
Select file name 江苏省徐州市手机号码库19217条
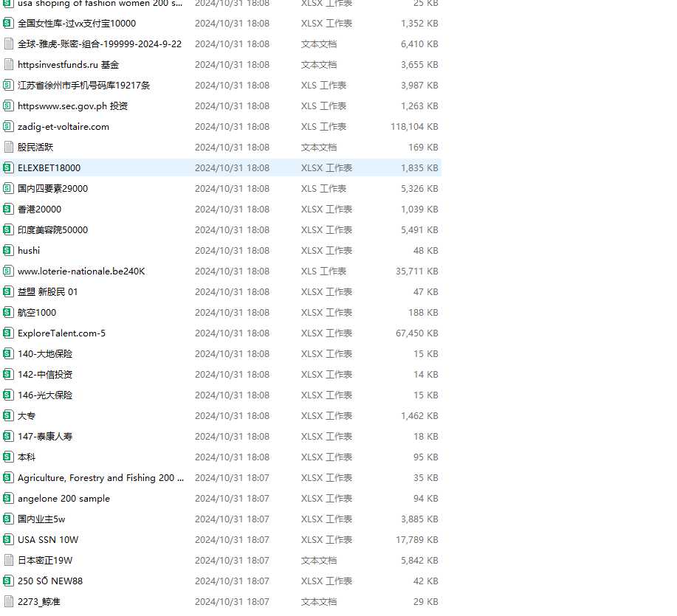tap(83, 86)
